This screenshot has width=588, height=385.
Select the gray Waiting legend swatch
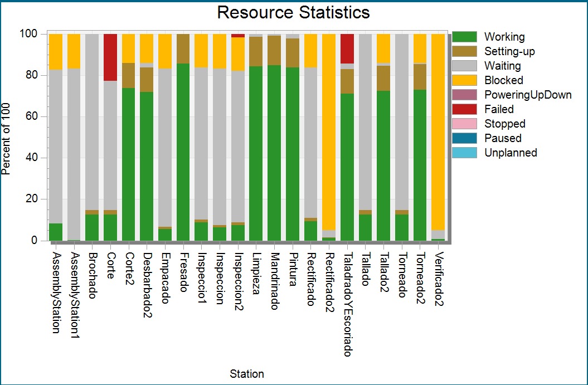point(464,66)
